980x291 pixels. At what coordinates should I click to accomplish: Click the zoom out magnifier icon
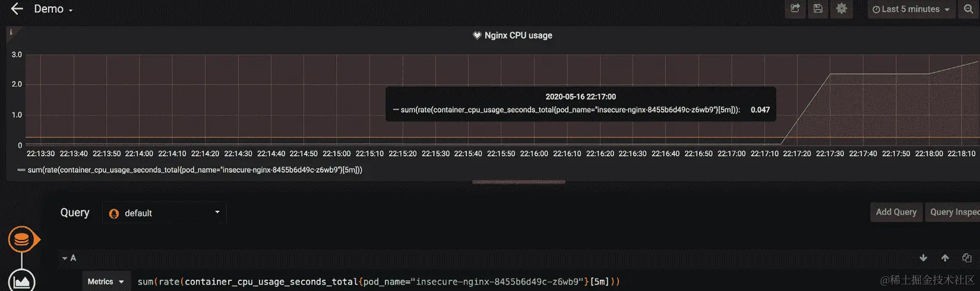968,9
